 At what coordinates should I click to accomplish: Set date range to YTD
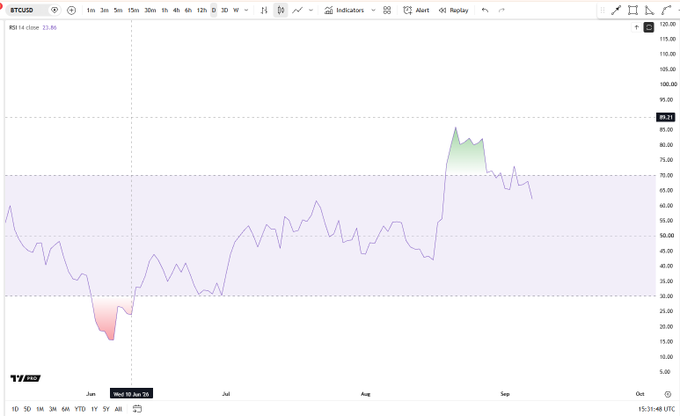coord(80,409)
